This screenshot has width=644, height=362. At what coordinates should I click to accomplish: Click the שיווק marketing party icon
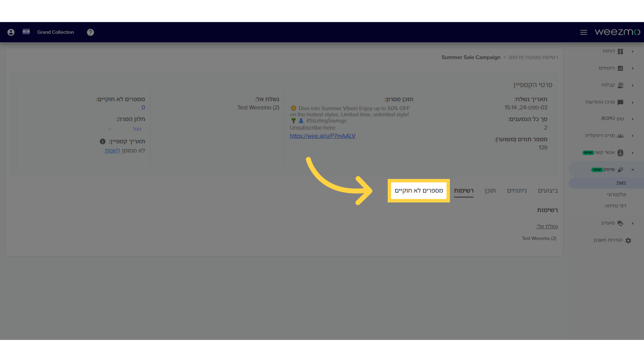621,170
